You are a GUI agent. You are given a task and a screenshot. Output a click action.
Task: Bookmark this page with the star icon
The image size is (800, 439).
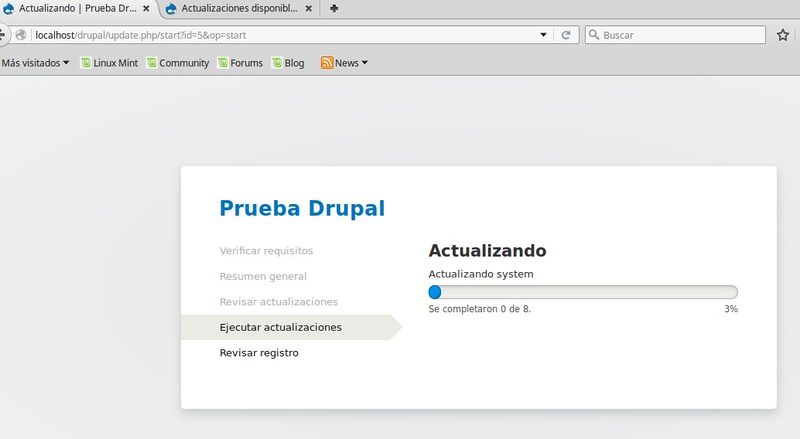(783, 35)
